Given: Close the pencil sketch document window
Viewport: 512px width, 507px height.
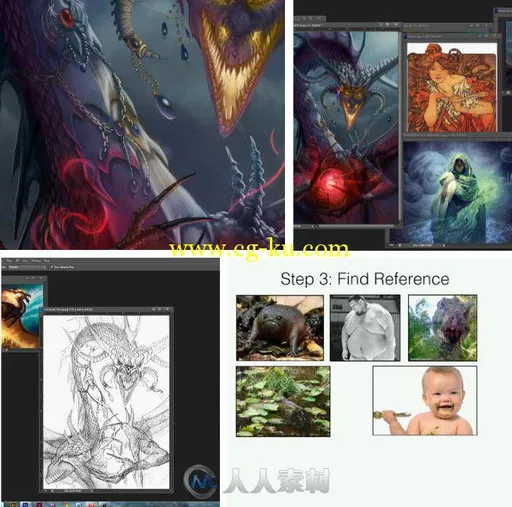Looking at the screenshot, I should coord(167,309).
